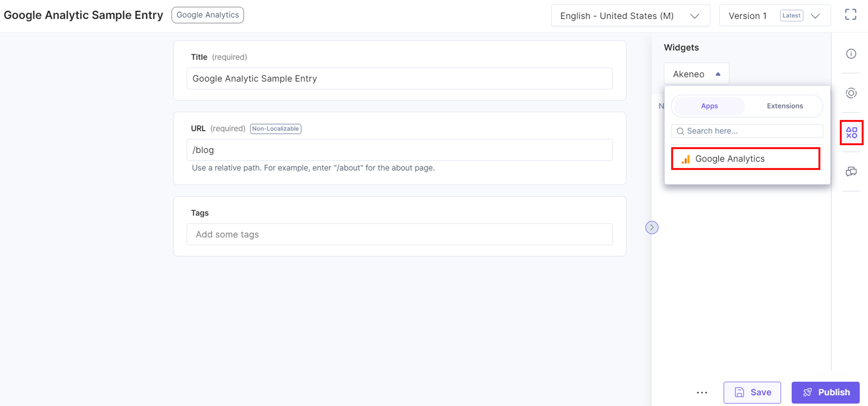The width and height of the screenshot is (868, 406).
Task: Click the search magnifier icon
Action: (680, 131)
